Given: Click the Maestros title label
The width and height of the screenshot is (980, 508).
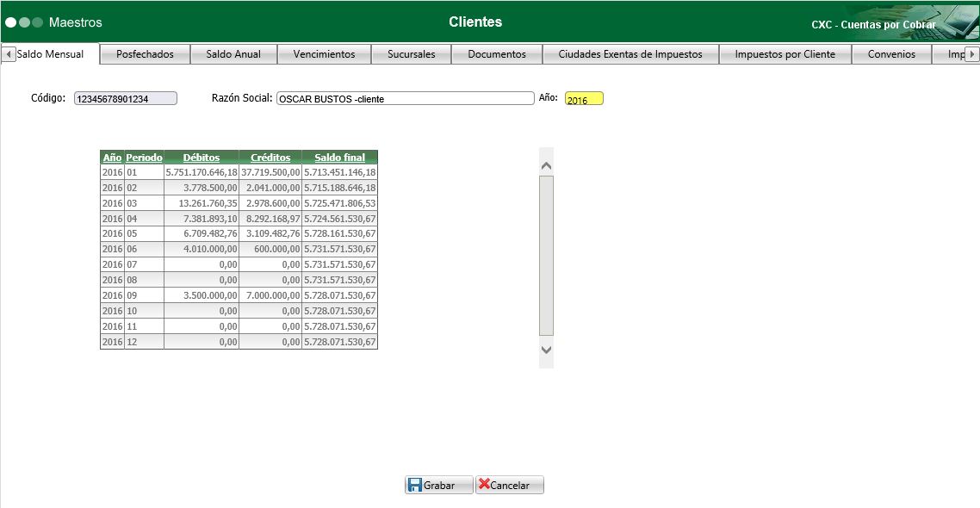Looking at the screenshot, I should point(76,22).
